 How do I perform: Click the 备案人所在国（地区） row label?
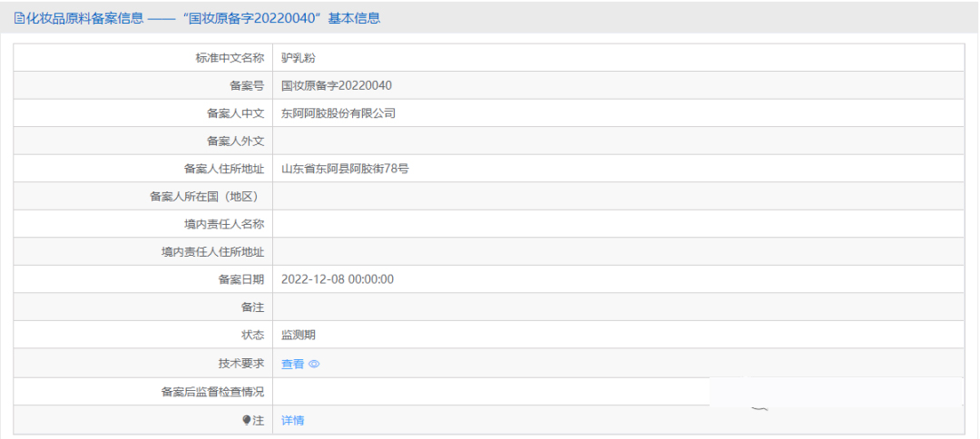pyautogui.click(x=207, y=196)
